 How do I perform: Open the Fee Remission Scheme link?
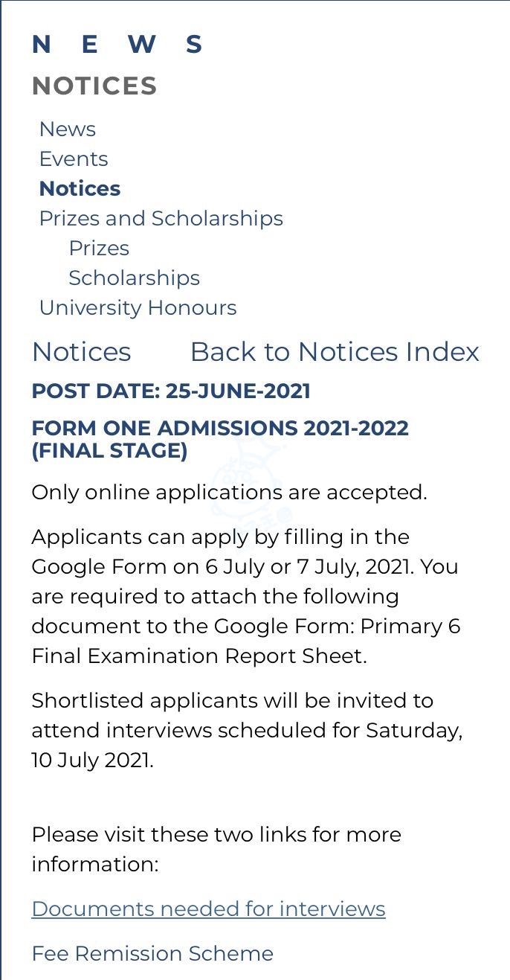point(152,954)
